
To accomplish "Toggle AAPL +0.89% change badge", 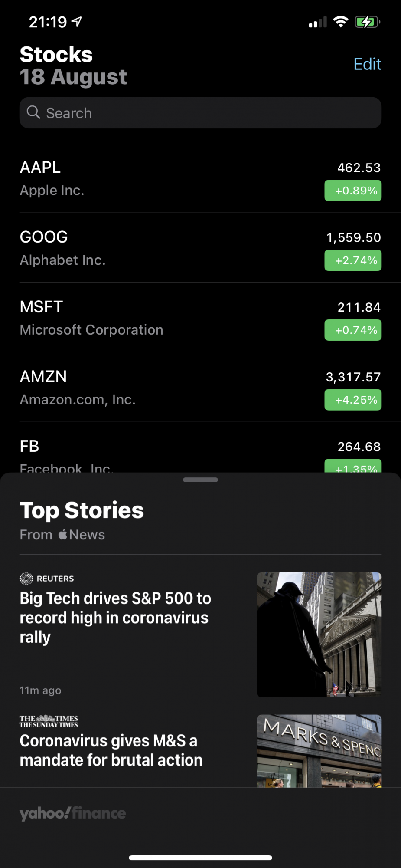I will click(x=353, y=191).
